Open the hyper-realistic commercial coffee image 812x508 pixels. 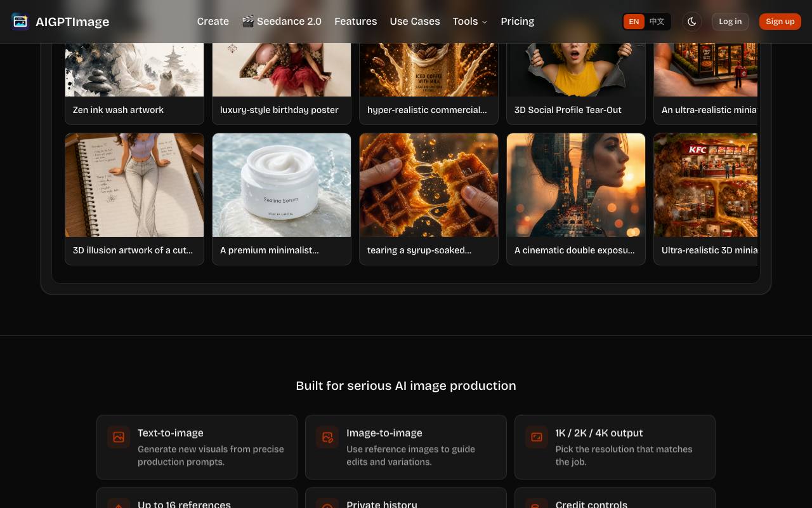coord(429,70)
